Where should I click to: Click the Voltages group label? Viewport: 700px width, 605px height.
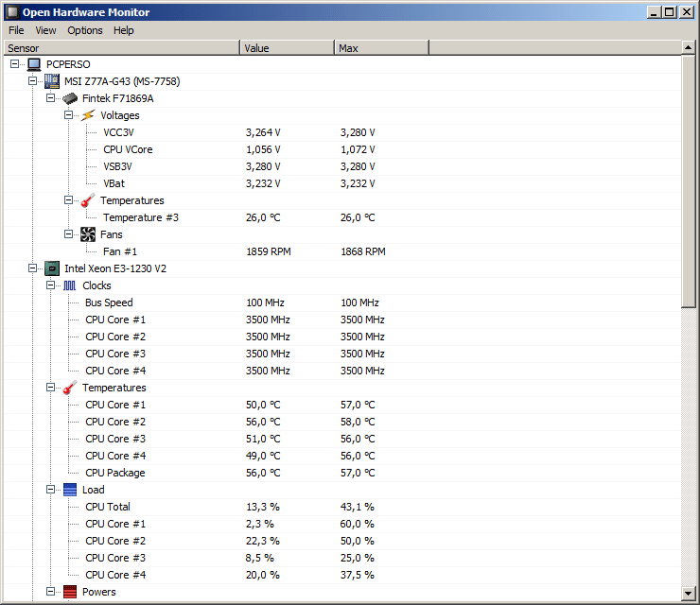point(119,115)
